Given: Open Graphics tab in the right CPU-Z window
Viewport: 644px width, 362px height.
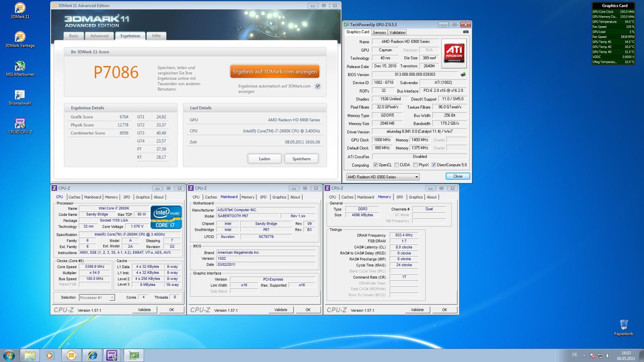Looking at the screenshot, I should pos(416,197).
